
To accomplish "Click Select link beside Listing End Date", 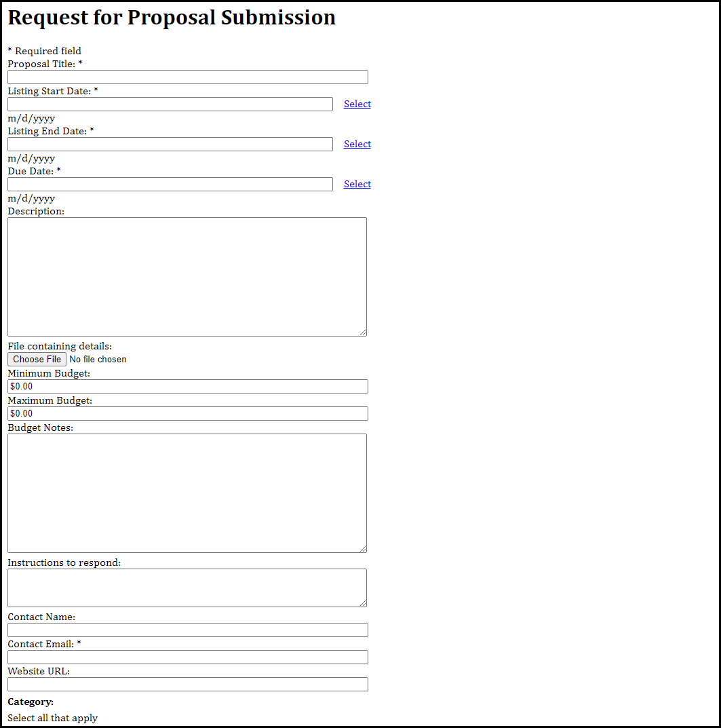I will [x=357, y=144].
